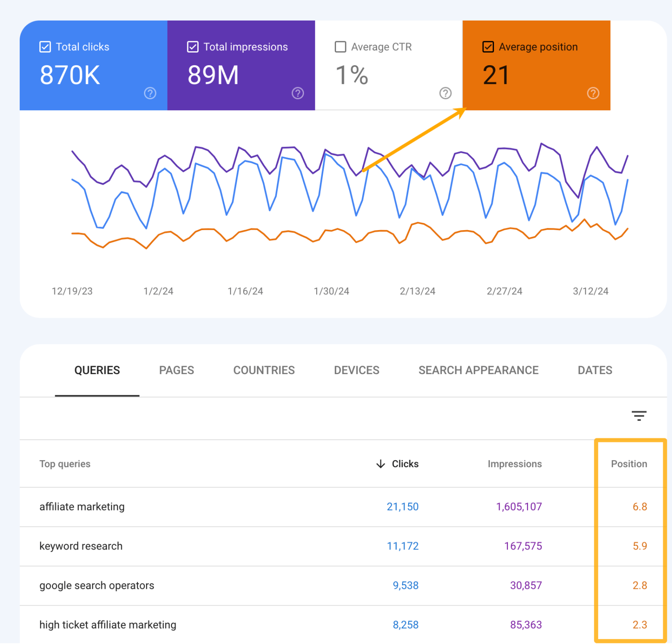The width and height of the screenshot is (672, 644).
Task: Enable the Average CTR checkbox
Action: 340,46
